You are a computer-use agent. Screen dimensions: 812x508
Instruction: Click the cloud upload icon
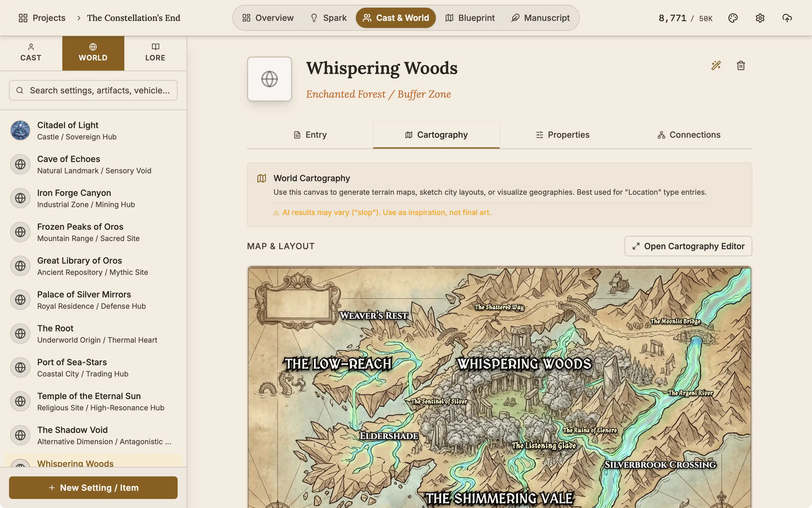click(x=787, y=18)
